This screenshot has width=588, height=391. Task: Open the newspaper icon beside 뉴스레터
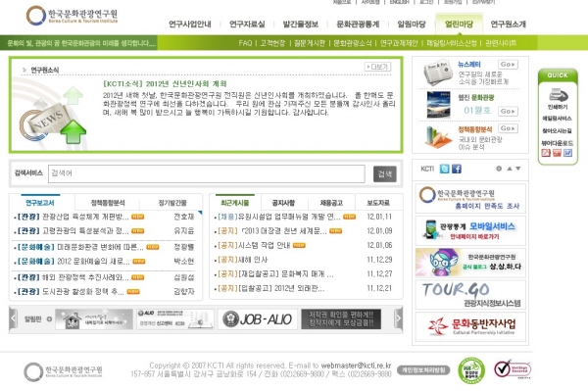[x=438, y=72]
